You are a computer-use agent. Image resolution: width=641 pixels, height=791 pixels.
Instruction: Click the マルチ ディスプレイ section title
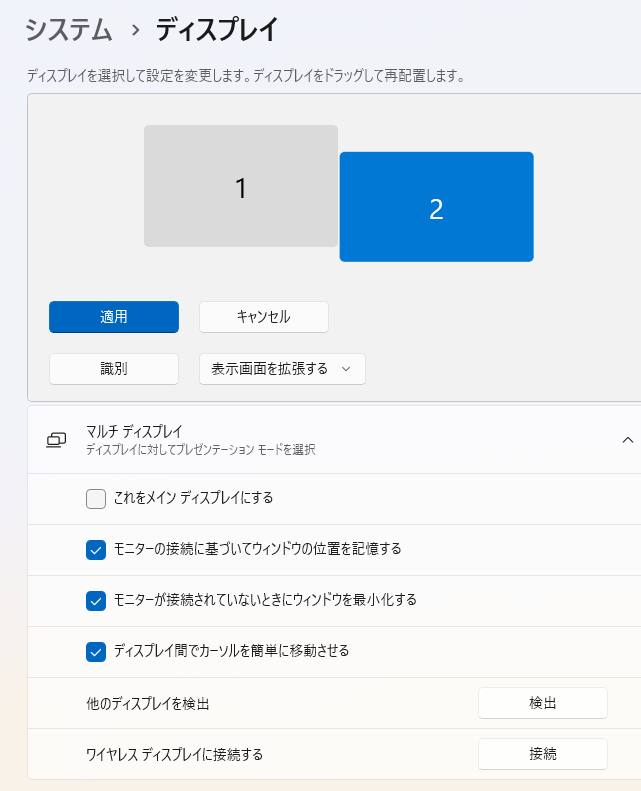click(x=135, y=432)
